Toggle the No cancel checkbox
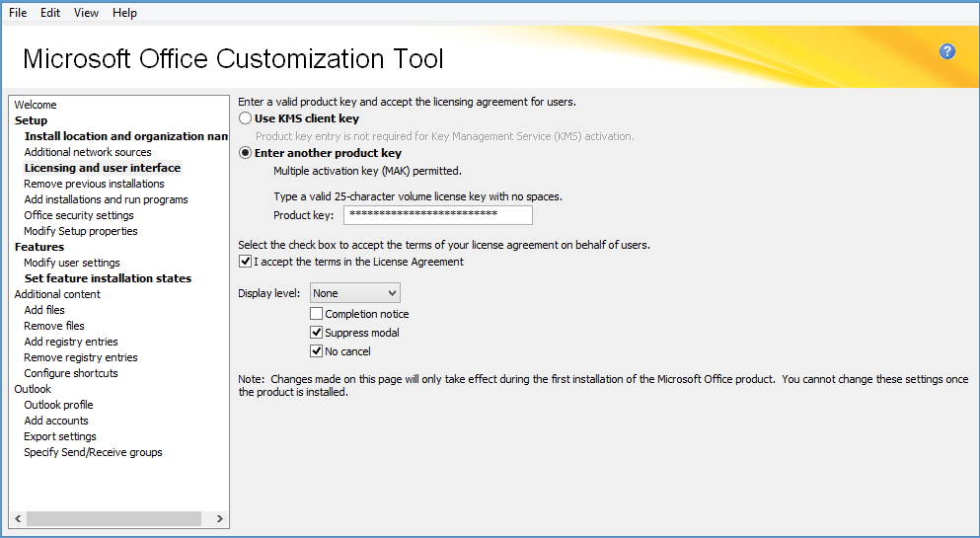980x538 pixels. [316, 351]
